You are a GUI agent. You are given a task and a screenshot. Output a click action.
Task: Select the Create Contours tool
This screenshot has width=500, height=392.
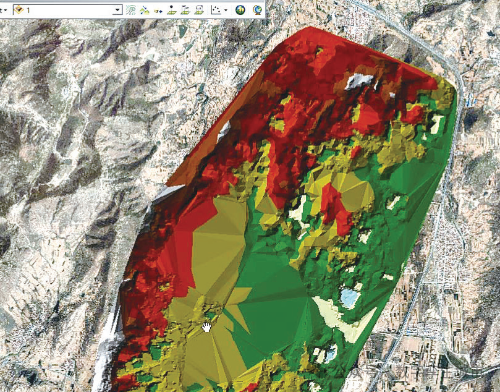[131, 10]
